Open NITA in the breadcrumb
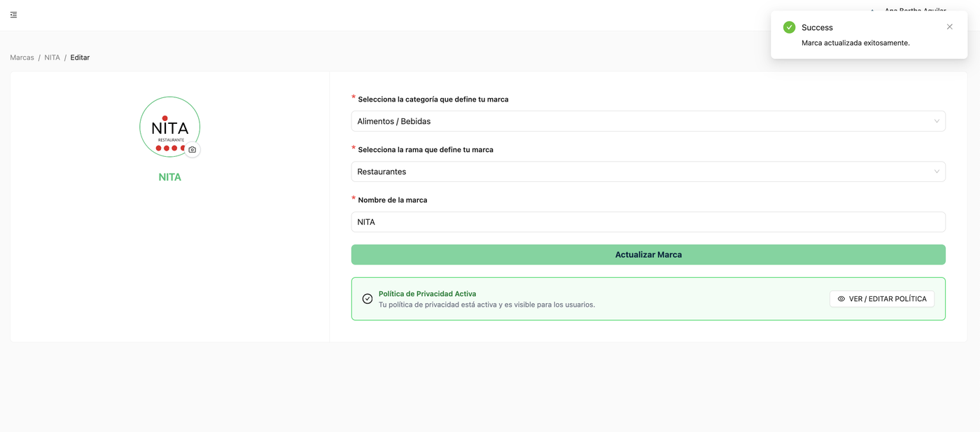The width and height of the screenshot is (980, 432). point(52,57)
